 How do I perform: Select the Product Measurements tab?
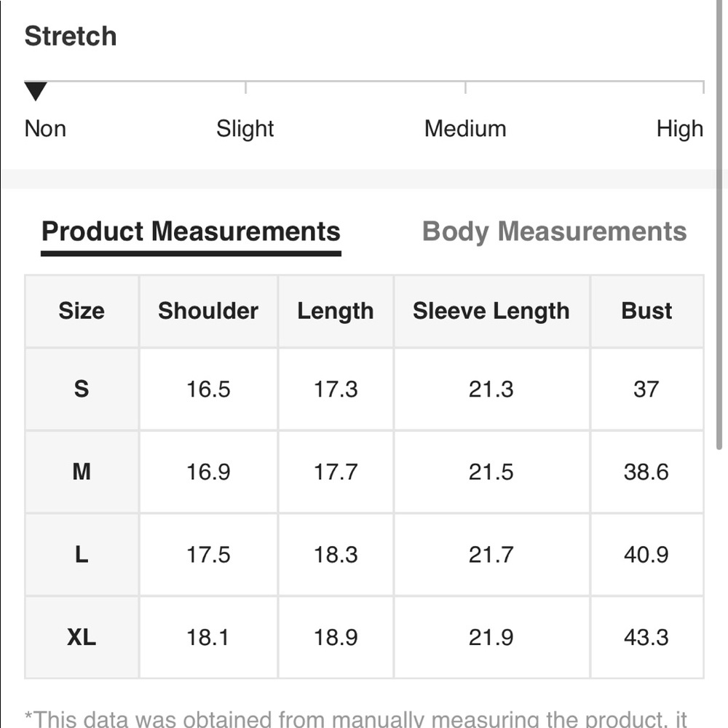pos(191,232)
